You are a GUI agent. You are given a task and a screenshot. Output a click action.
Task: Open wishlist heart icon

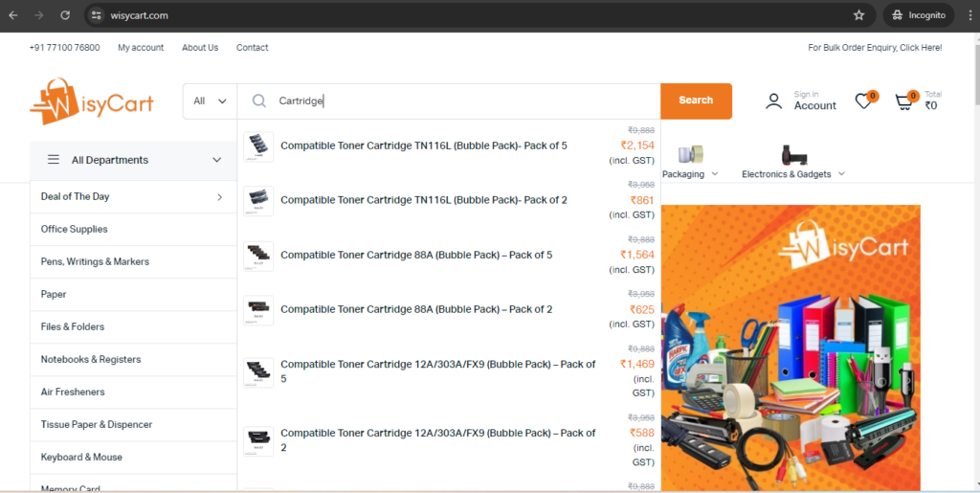coord(864,101)
